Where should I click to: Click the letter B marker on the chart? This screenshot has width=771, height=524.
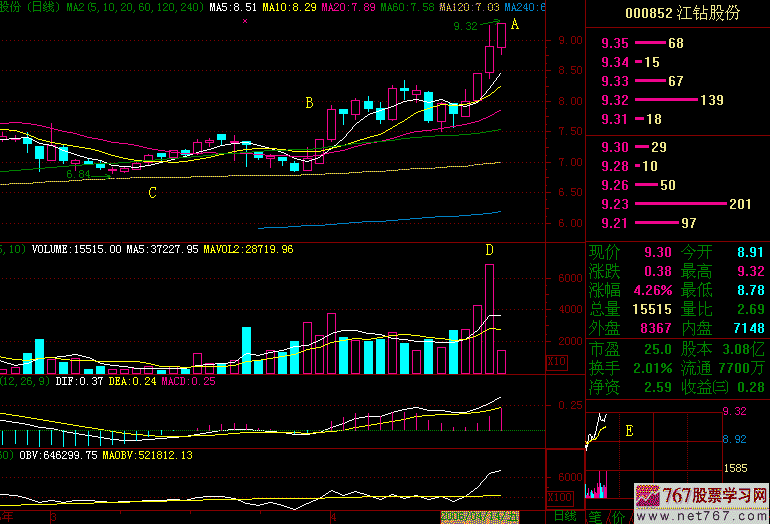[309, 102]
